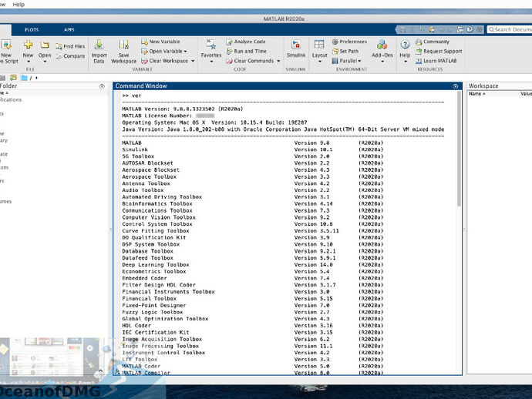Click the 'Operating System: Mac OS X' line

point(214,122)
